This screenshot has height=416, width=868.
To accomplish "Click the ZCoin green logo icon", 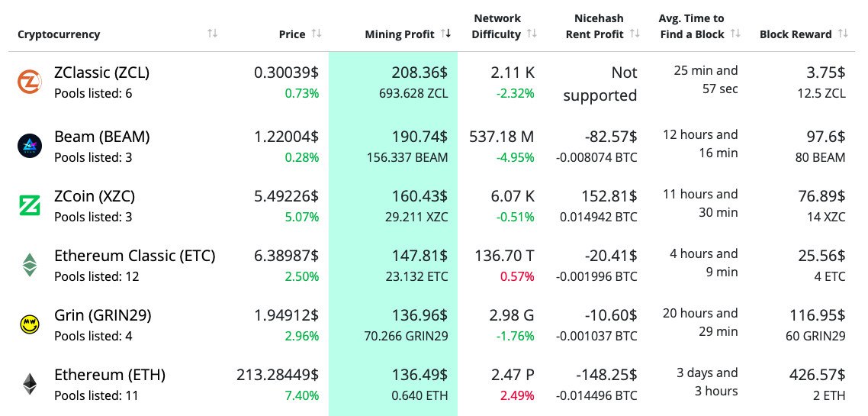I will tap(29, 205).
